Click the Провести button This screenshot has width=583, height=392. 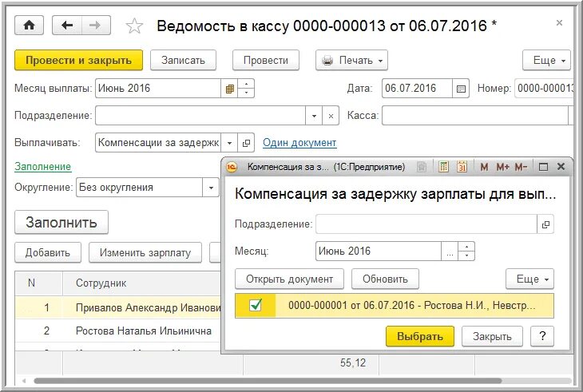tap(265, 60)
